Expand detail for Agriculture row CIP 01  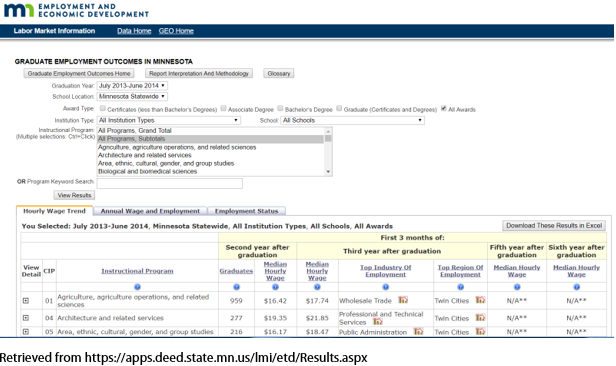point(26,301)
